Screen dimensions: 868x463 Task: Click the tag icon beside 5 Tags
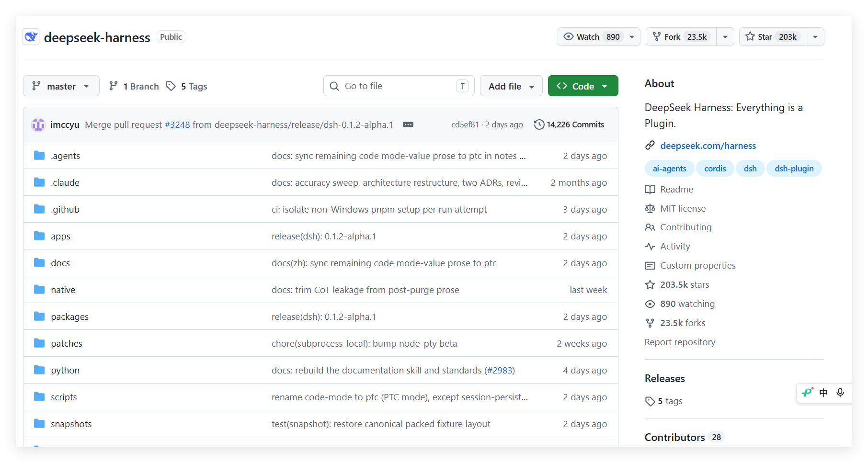click(x=171, y=86)
